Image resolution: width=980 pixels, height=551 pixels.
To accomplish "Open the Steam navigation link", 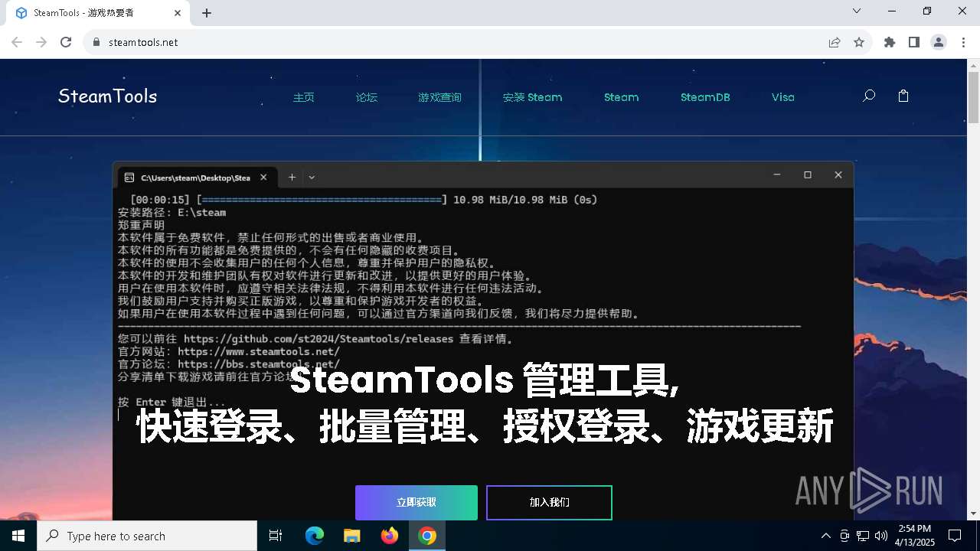I will (621, 97).
